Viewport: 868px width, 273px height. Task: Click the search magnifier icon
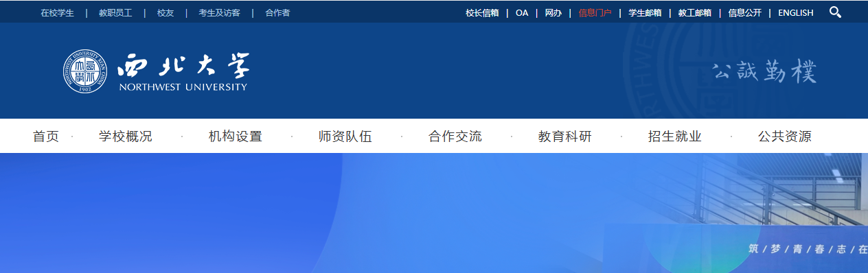point(835,12)
